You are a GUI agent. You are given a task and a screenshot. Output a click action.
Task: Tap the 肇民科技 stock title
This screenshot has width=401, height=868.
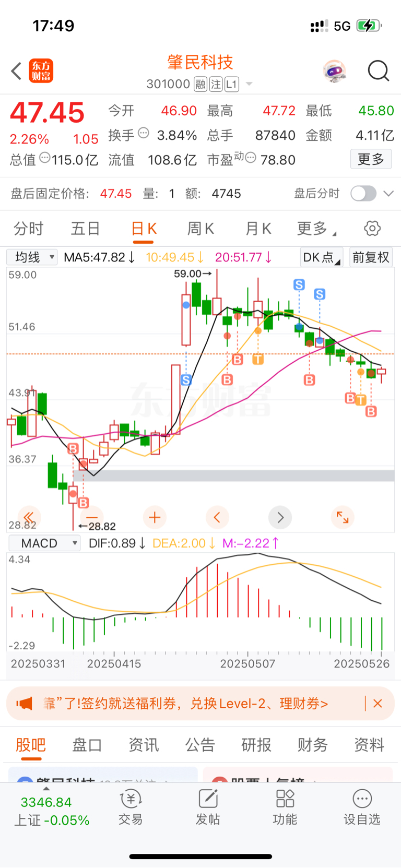[x=200, y=62]
